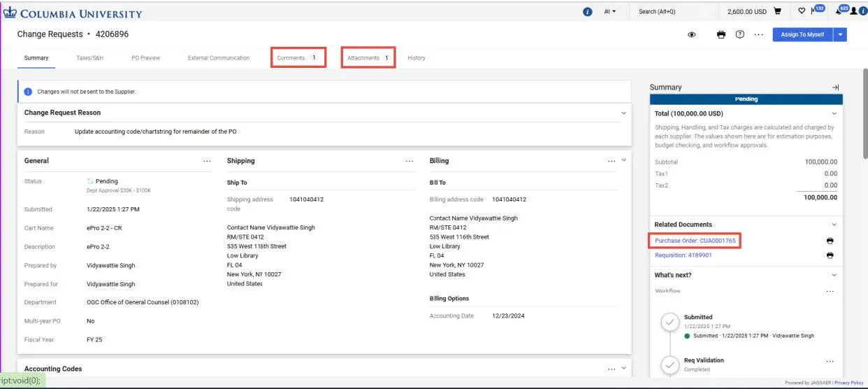Print the Purchase Order CUA0001765 document

[x=830, y=241]
